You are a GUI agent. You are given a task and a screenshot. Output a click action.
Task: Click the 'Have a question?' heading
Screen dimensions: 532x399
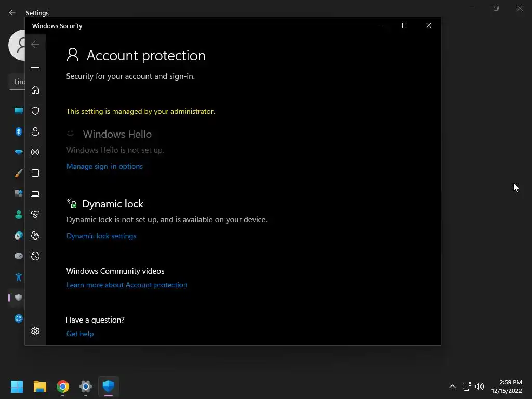(x=95, y=320)
